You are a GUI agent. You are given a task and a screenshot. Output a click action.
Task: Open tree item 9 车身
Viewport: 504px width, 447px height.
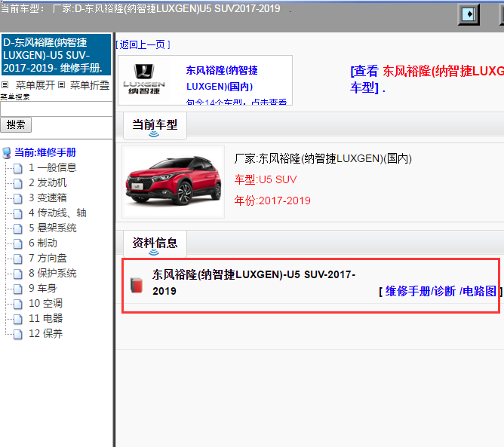43,289
